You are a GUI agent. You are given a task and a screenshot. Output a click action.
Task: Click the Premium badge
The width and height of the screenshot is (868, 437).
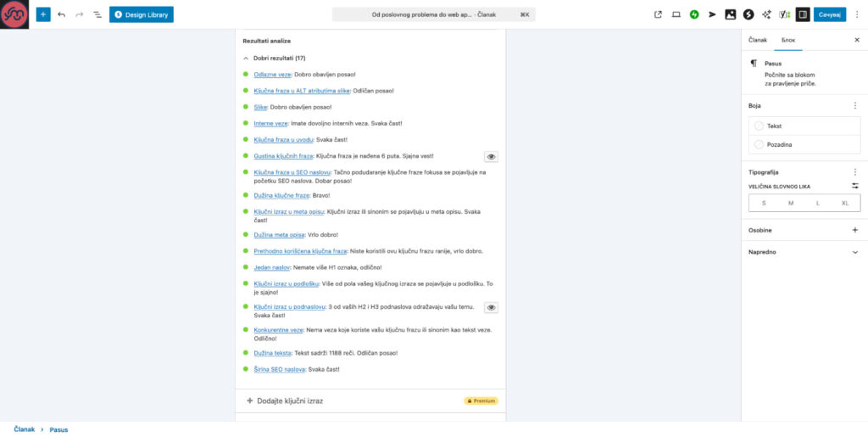point(481,401)
